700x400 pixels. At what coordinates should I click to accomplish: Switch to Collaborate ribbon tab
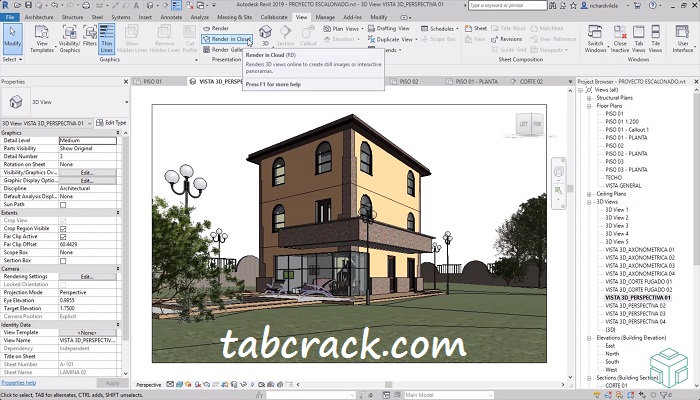pyautogui.click(x=274, y=17)
